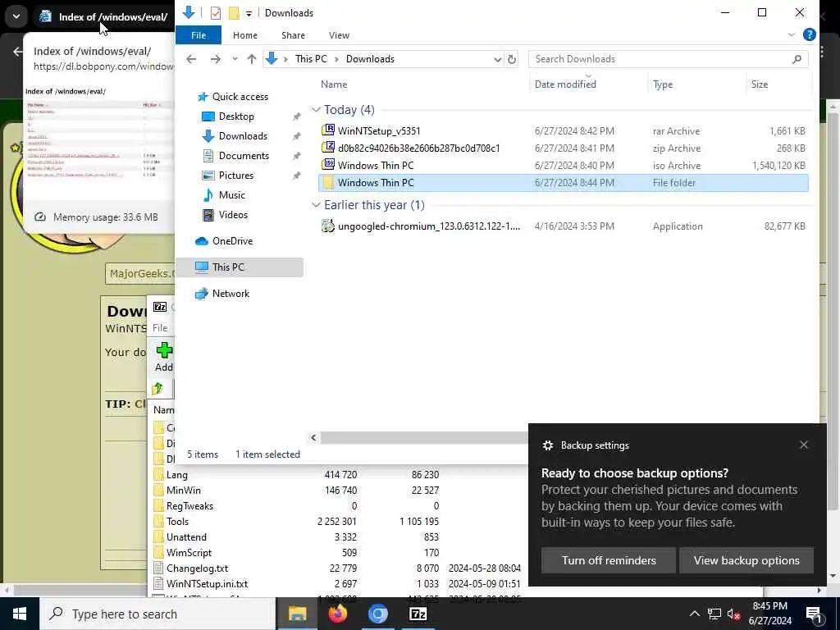Open the Lang folder in 7-Zip

[x=177, y=475]
